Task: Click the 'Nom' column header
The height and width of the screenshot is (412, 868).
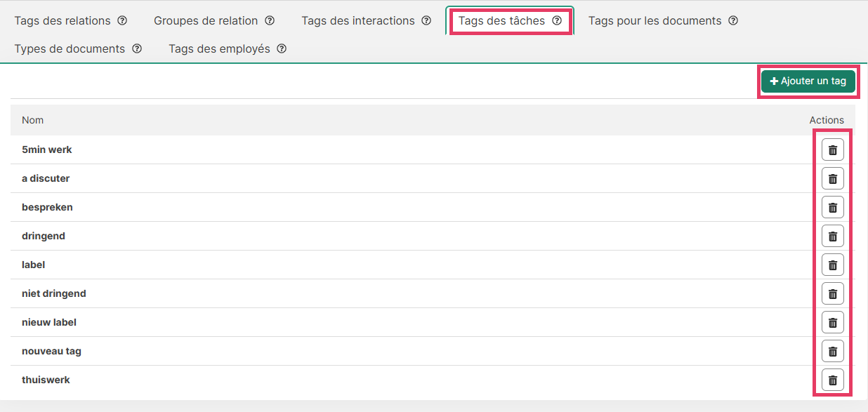Action: (x=33, y=120)
